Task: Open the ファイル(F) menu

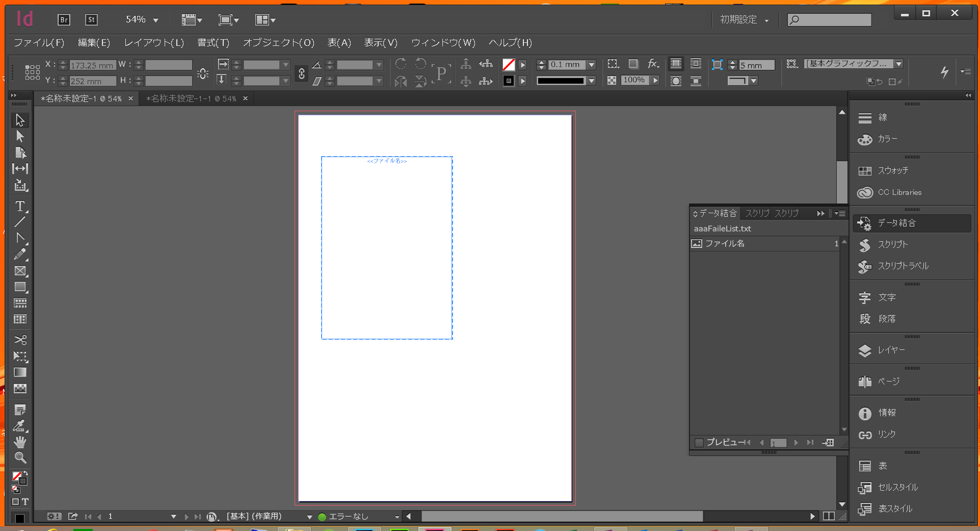Action: point(39,43)
